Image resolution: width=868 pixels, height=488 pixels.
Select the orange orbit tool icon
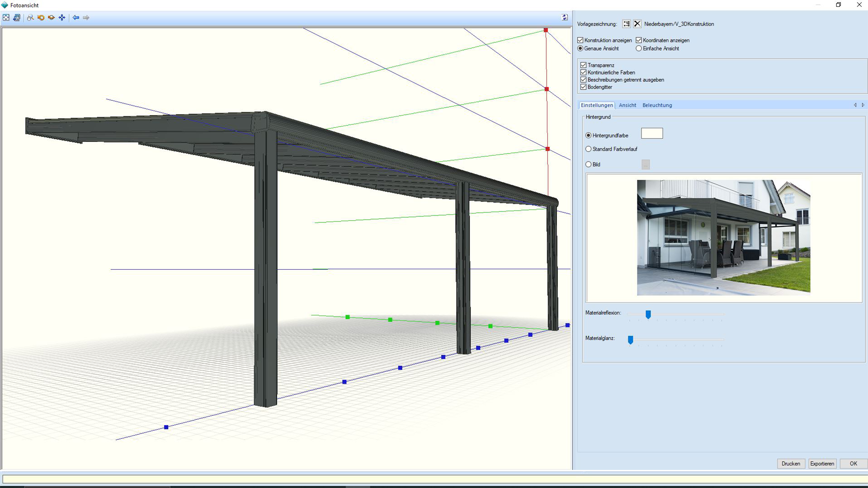[51, 18]
